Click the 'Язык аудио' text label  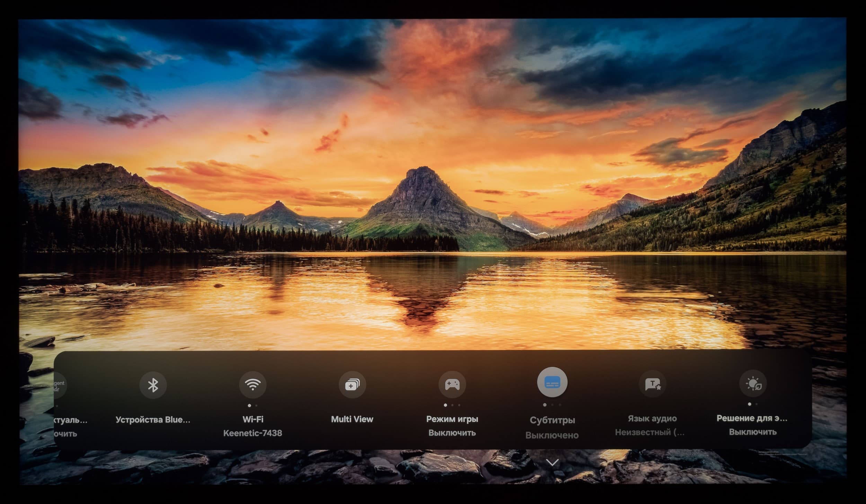(652, 418)
